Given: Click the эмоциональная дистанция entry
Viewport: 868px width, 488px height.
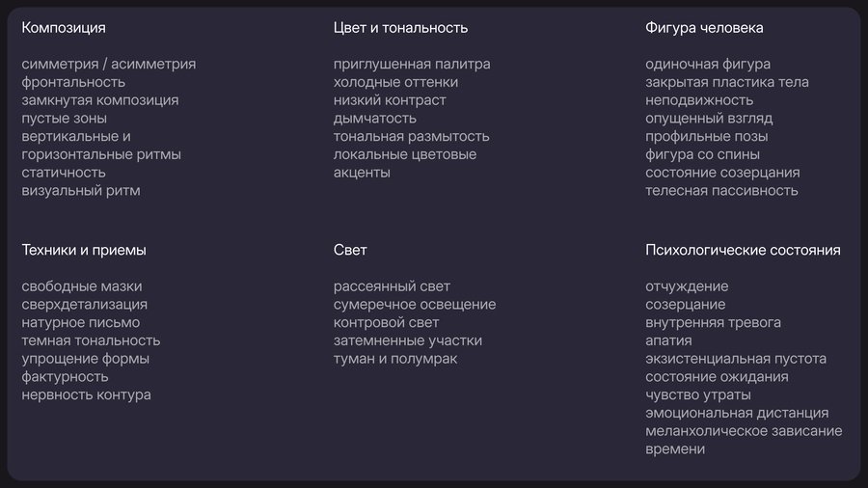Looking at the screenshot, I should point(737,414).
